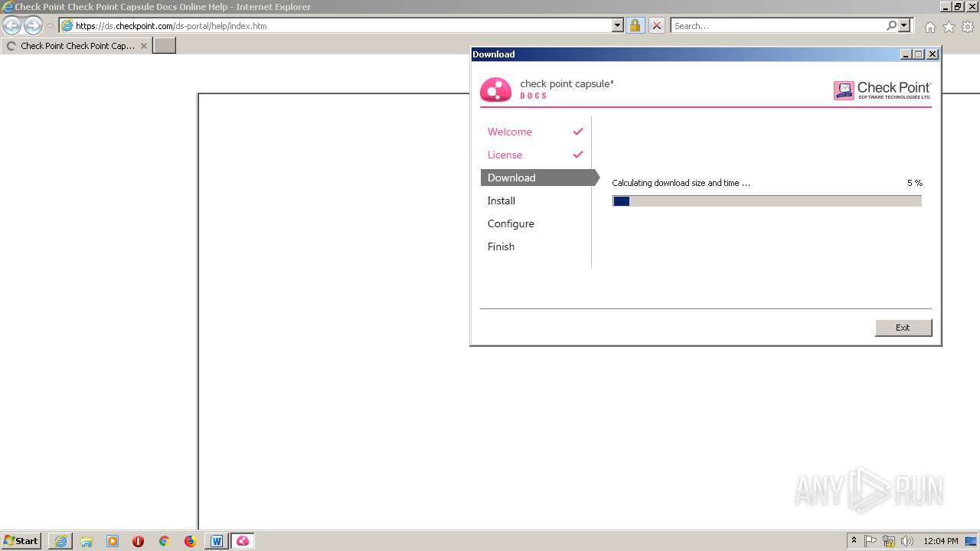Minimize the Download dialog window
Screen dimensions: 980x551
tap(906, 54)
